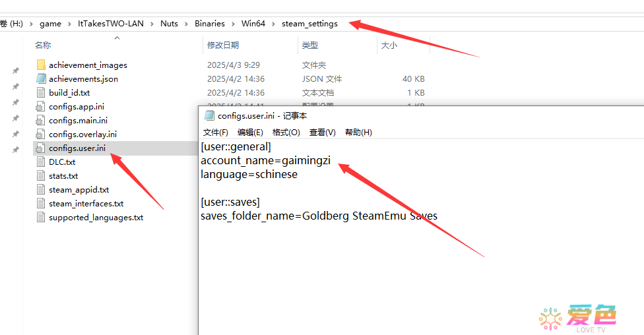Screen dimensions: 644x335
Task: Select the achievements.json file name
Action: 83,79
